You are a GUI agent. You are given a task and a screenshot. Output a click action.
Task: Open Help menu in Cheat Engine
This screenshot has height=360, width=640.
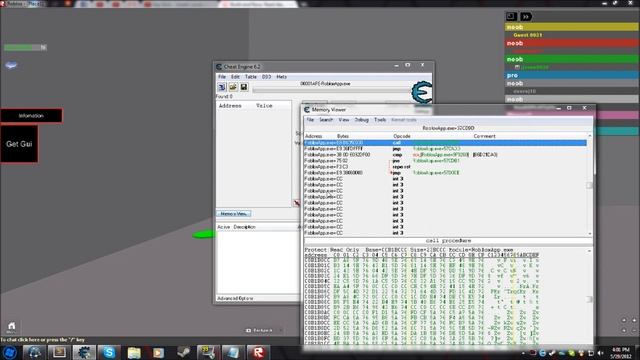pyautogui.click(x=282, y=77)
